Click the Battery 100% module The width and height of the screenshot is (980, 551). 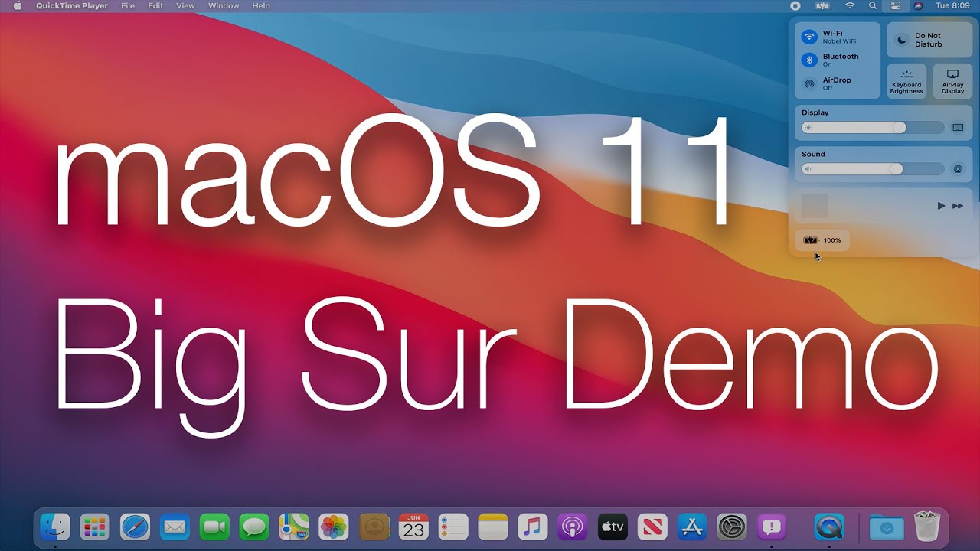(x=822, y=240)
